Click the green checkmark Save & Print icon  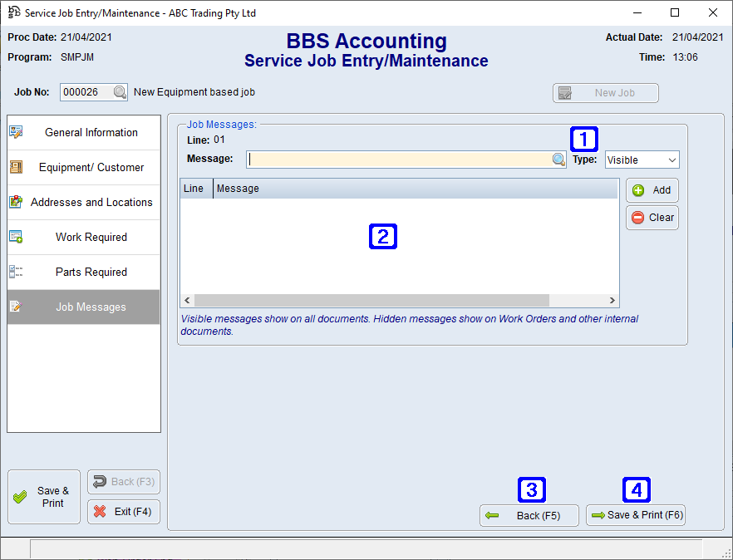pyautogui.click(x=21, y=496)
